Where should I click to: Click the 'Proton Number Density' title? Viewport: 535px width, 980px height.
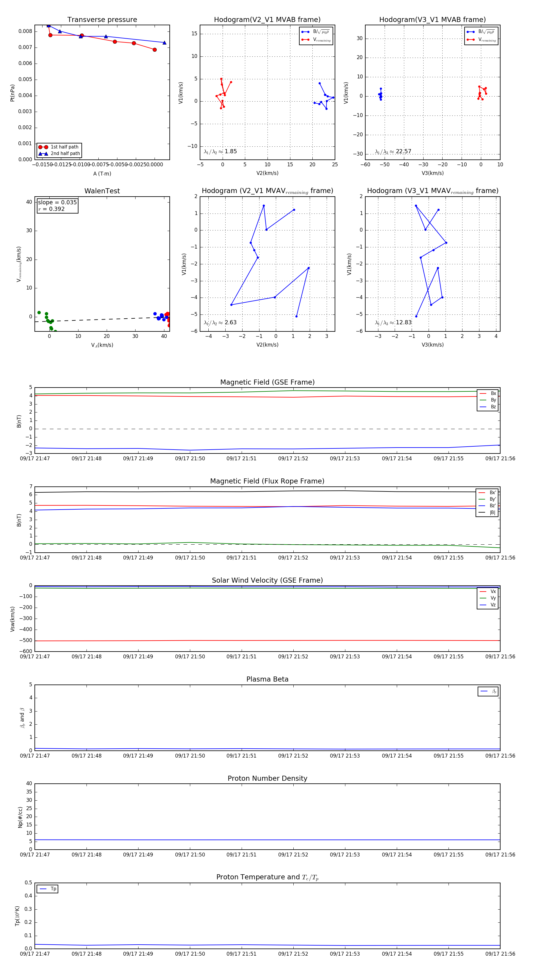[x=267, y=778]
